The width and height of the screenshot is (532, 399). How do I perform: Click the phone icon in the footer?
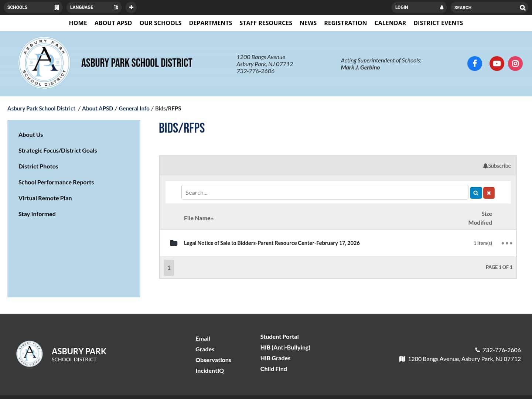(x=477, y=349)
